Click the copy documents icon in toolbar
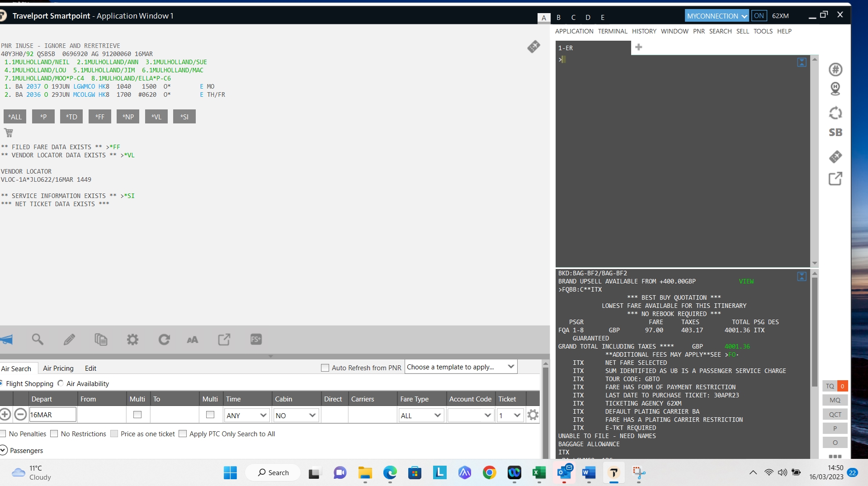Viewport: 868px width, 486px height. tap(101, 340)
